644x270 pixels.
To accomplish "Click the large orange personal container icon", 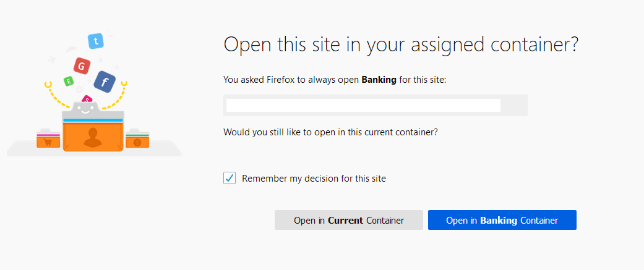I will coord(93,135).
